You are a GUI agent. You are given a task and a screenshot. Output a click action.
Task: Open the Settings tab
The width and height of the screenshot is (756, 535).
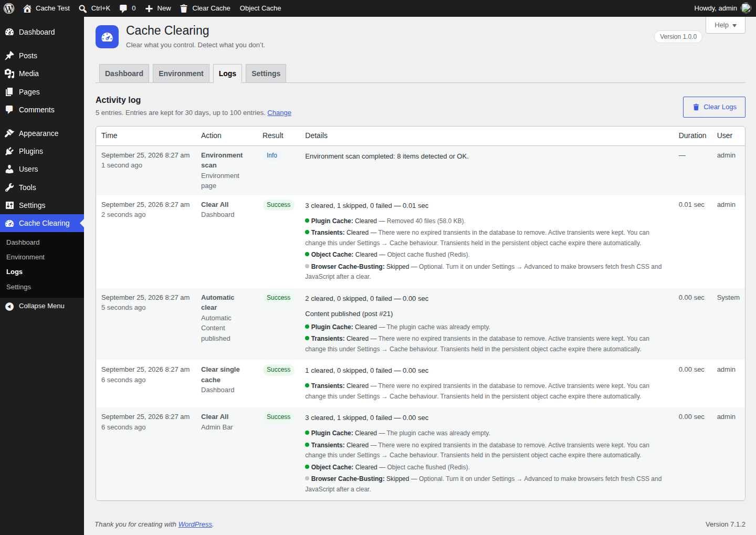pyautogui.click(x=266, y=74)
